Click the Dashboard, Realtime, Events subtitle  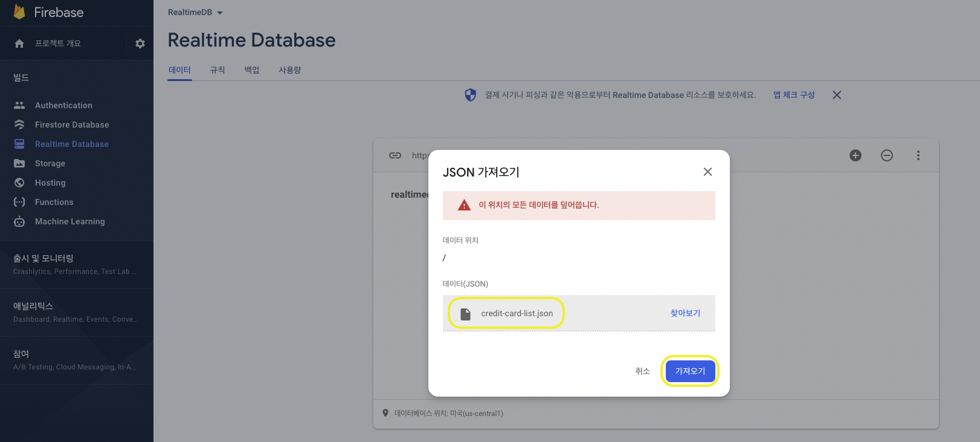point(76,319)
